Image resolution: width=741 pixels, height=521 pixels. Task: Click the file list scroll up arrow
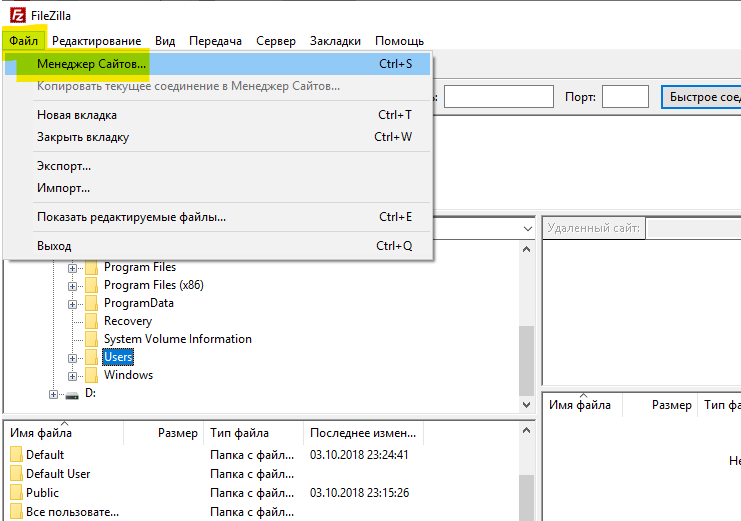[526, 431]
